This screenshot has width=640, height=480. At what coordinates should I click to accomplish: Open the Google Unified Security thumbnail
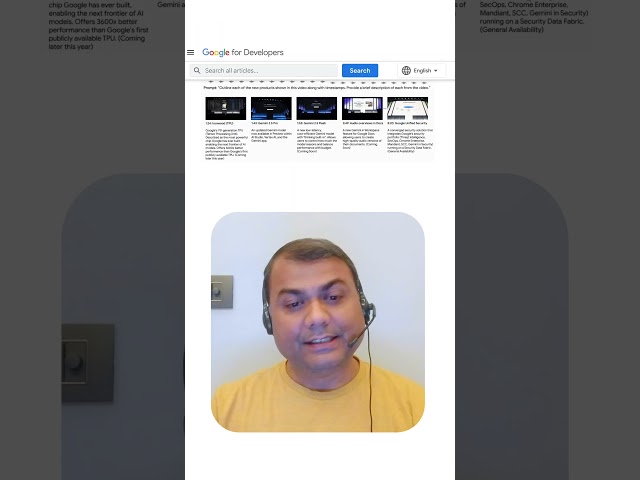click(x=407, y=108)
